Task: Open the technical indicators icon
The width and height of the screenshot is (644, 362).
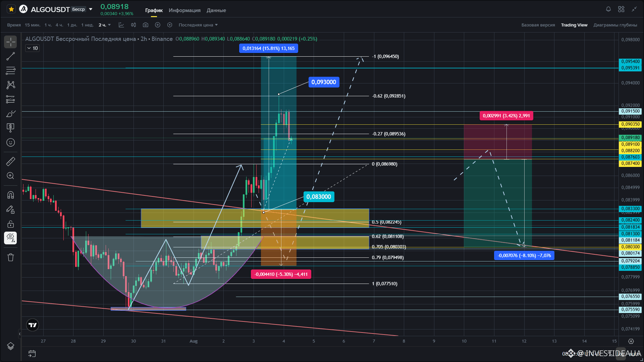Action: (121, 25)
